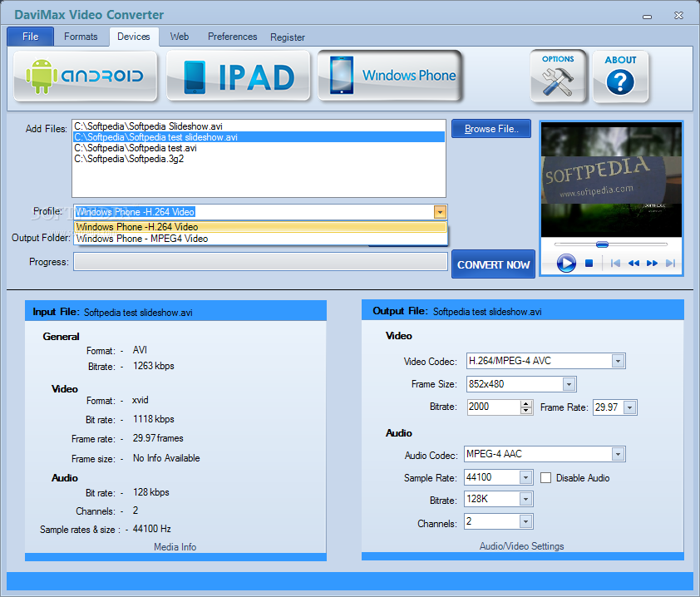Open the Frame Size dropdown

(569, 384)
